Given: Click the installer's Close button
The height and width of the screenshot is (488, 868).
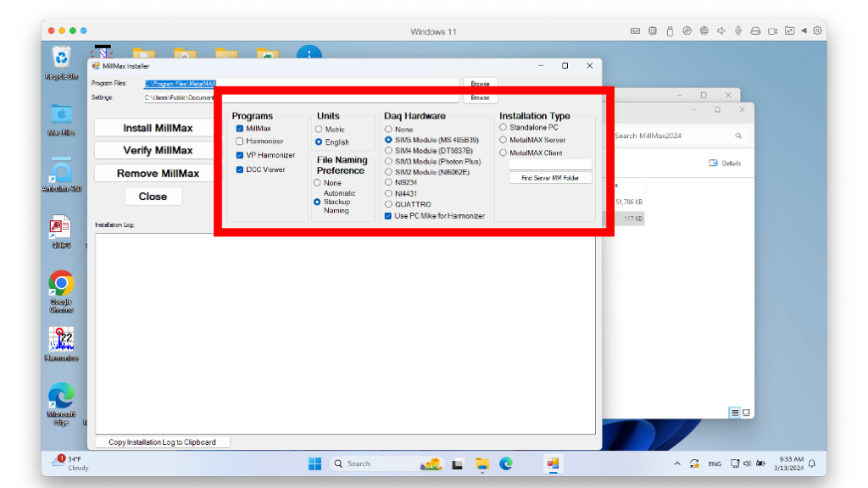Looking at the screenshot, I should [153, 197].
